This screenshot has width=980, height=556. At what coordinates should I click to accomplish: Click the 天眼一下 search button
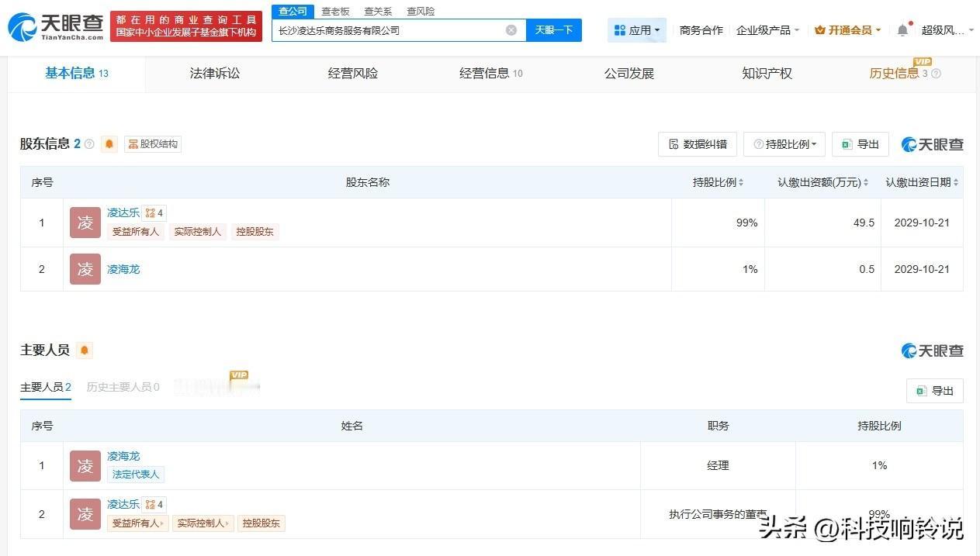click(x=554, y=30)
